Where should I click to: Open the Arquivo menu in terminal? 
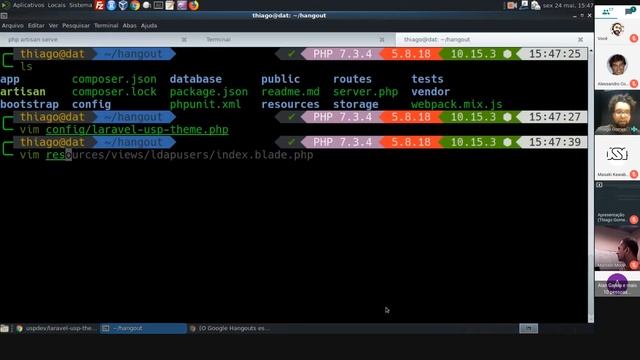tap(13, 25)
